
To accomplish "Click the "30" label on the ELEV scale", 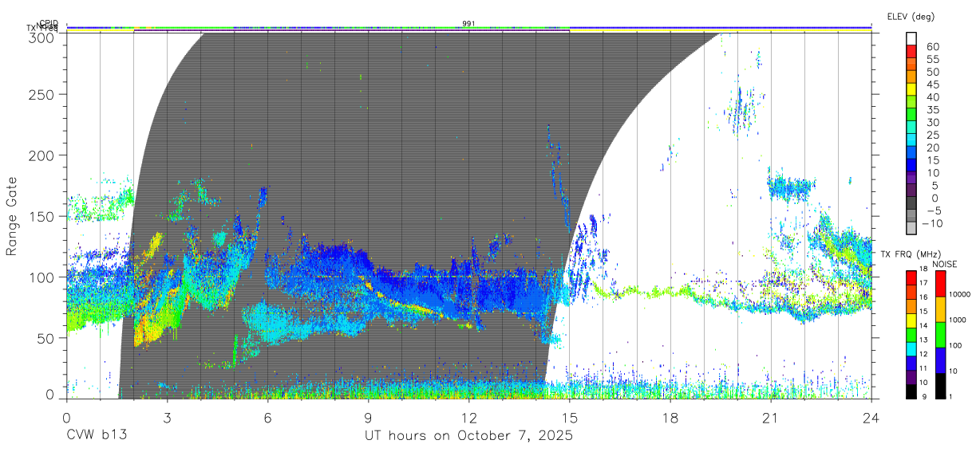I will click(x=932, y=122).
